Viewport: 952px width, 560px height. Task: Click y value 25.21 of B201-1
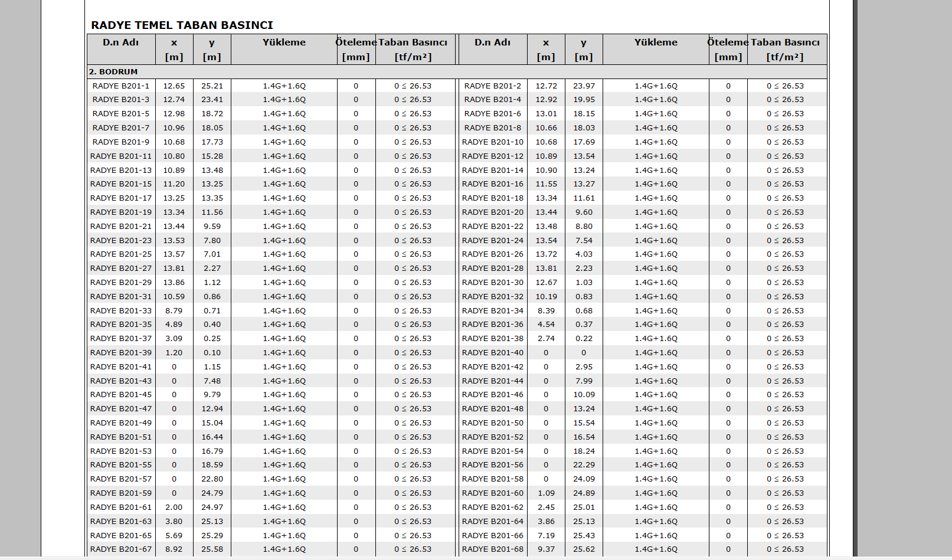pos(212,86)
